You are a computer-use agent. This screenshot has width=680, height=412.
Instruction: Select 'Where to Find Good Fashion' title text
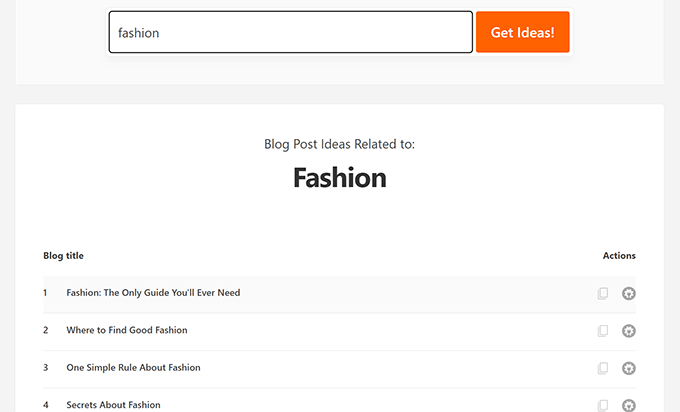click(127, 330)
